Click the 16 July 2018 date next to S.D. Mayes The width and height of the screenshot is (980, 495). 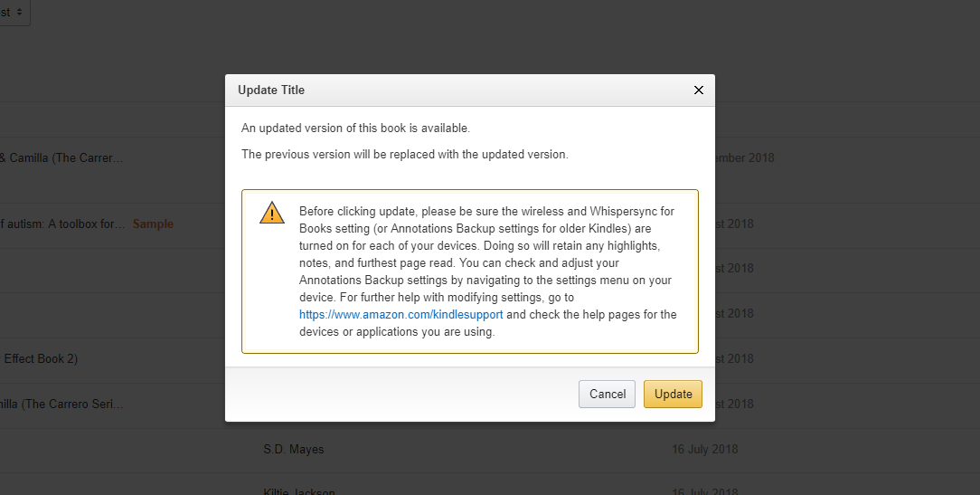point(705,449)
